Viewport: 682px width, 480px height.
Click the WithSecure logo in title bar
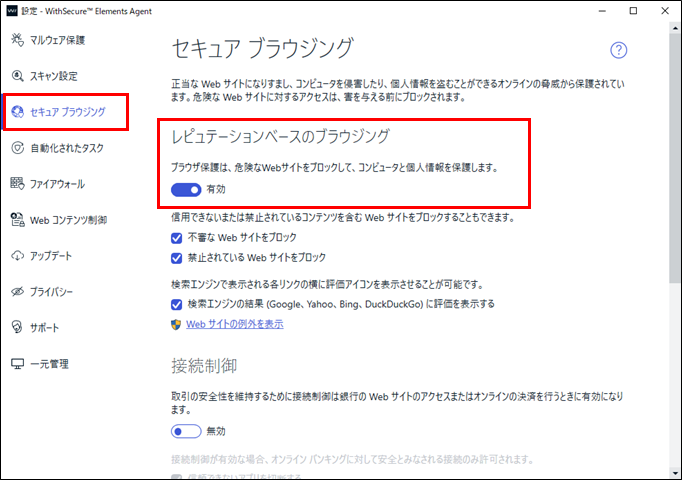tap(12, 11)
